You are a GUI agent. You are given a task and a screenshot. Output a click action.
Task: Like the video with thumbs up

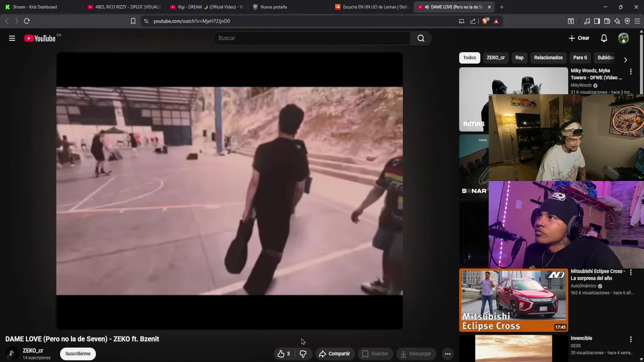284,353
